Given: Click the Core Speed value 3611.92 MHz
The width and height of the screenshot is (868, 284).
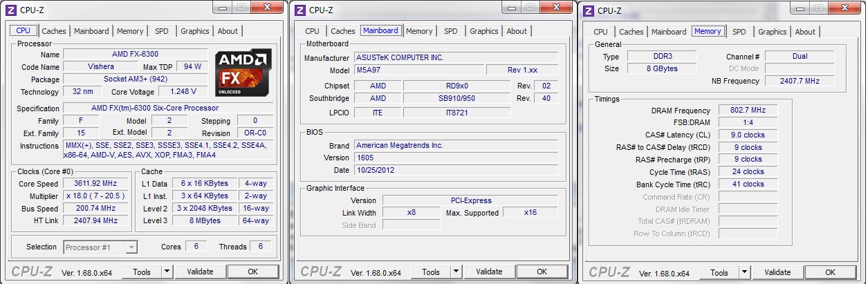Looking at the screenshot, I should click(x=95, y=184).
